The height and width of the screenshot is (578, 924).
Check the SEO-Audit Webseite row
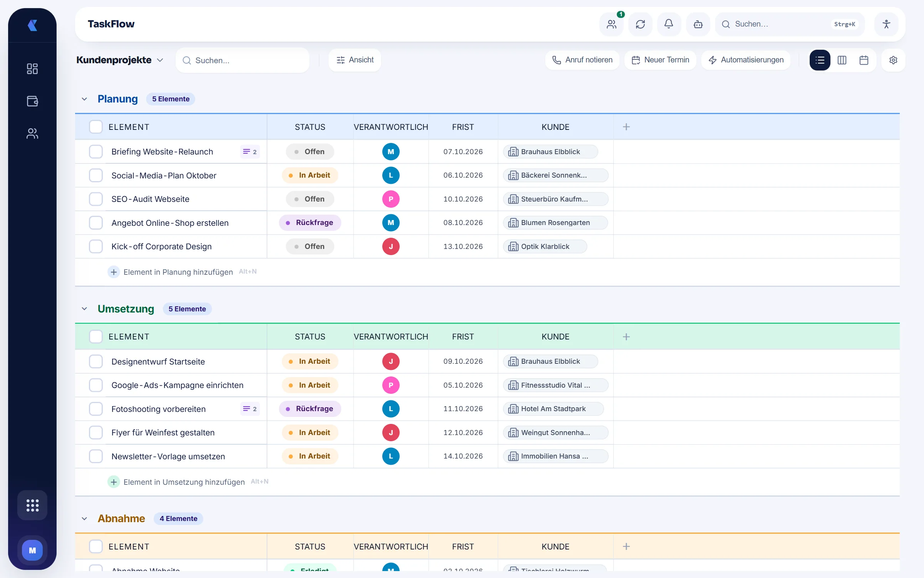[x=96, y=199]
